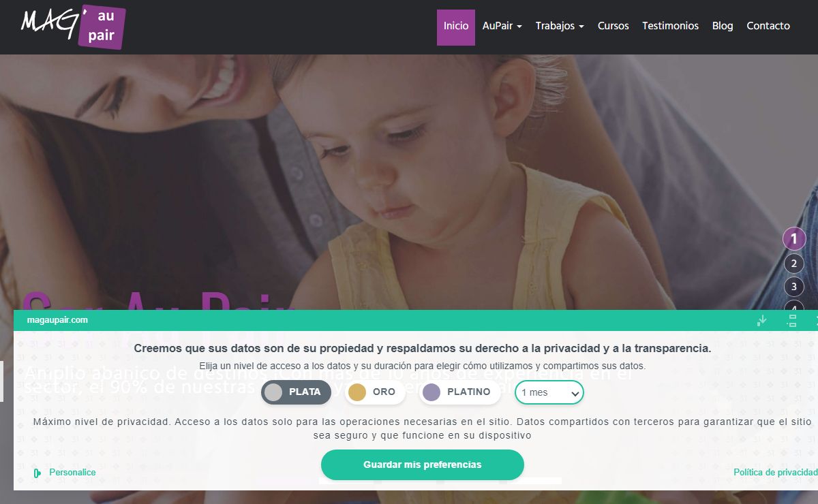Open the Testimonios page
Screen dimensions: 818x504
click(670, 26)
